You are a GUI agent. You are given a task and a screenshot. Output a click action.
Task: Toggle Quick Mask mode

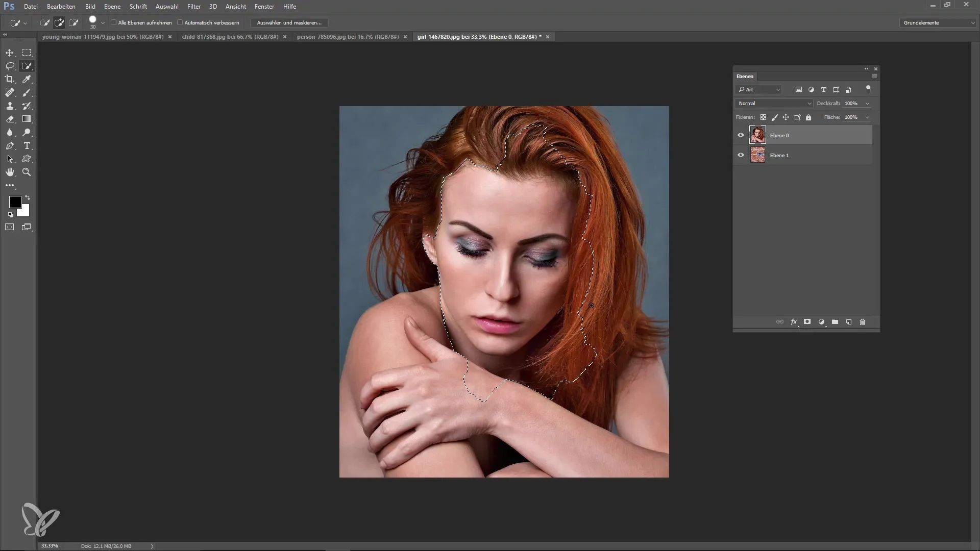click(10, 227)
